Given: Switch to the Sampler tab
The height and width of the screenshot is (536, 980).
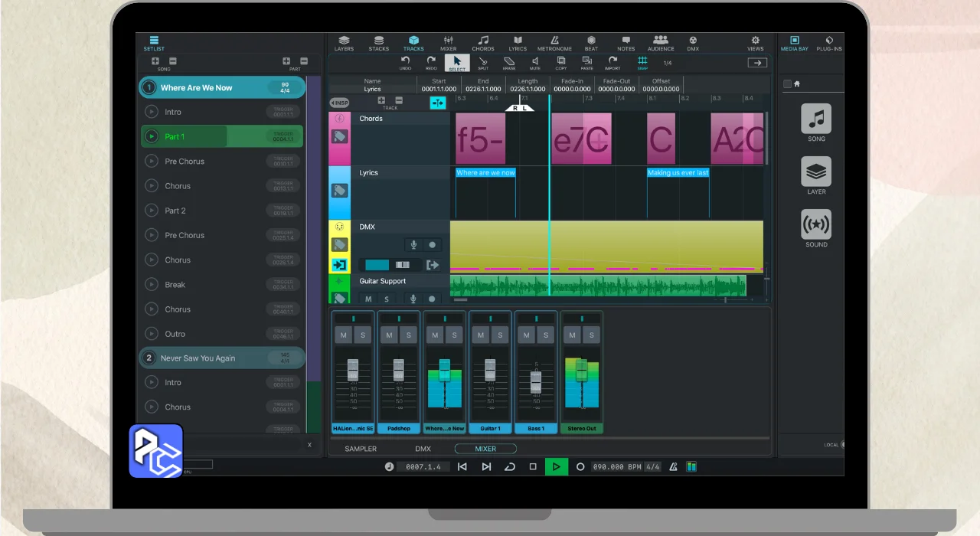Looking at the screenshot, I should [x=361, y=449].
